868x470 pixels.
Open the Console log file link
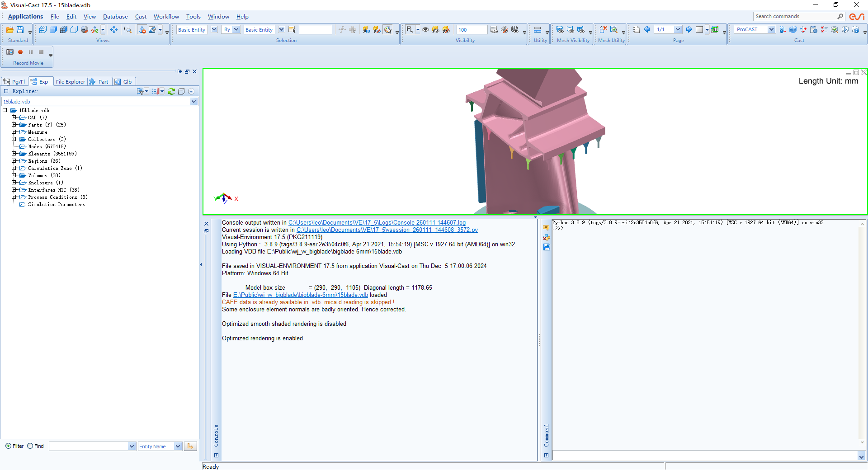coord(377,223)
